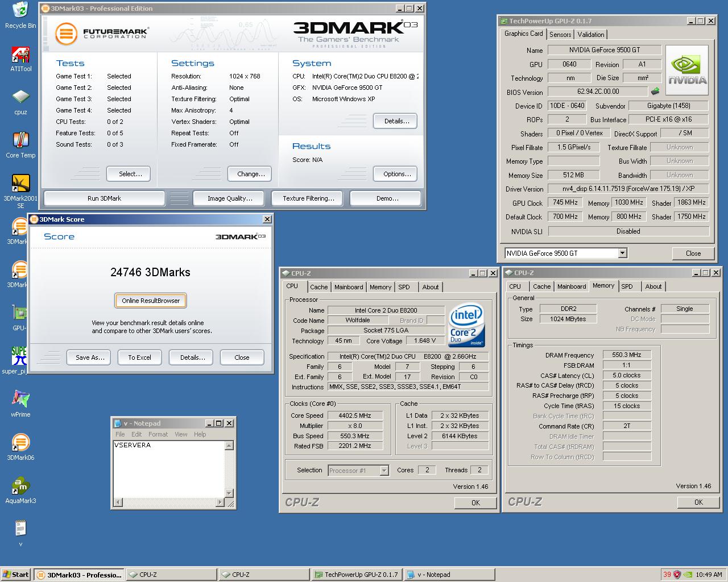This screenshot has width=728, height=582.
Task: Open Notepad Edit menu
Action: [x=136, y=434]
